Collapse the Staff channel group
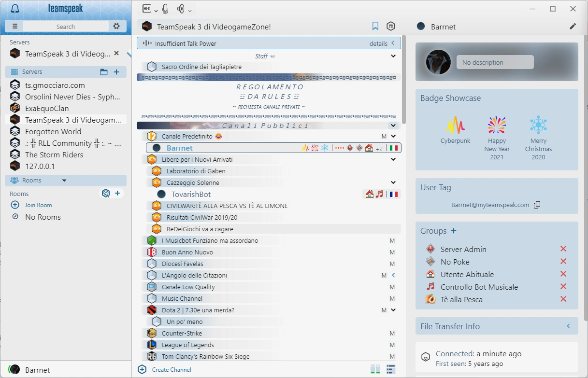The height and width of the screenshot is (378, 588). pyautogui.click(x=393, y=56)
